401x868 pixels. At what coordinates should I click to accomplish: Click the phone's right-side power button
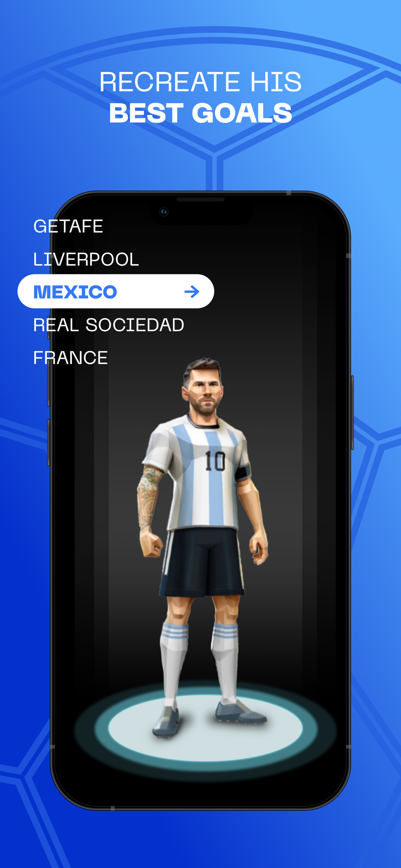pos(352,412)
